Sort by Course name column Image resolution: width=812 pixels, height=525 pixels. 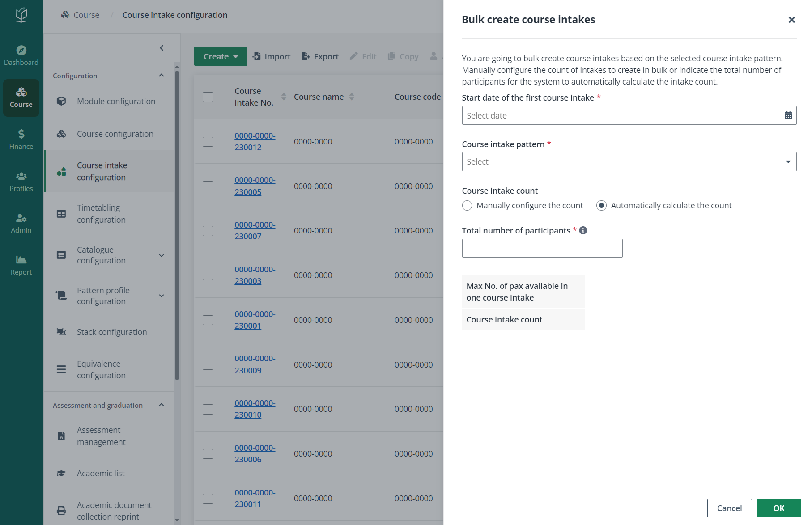352,97
